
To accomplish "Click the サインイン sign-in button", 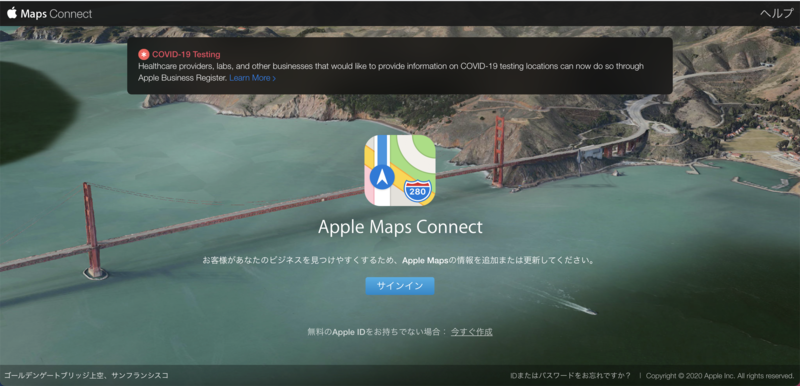I will [x=400, y=286].
